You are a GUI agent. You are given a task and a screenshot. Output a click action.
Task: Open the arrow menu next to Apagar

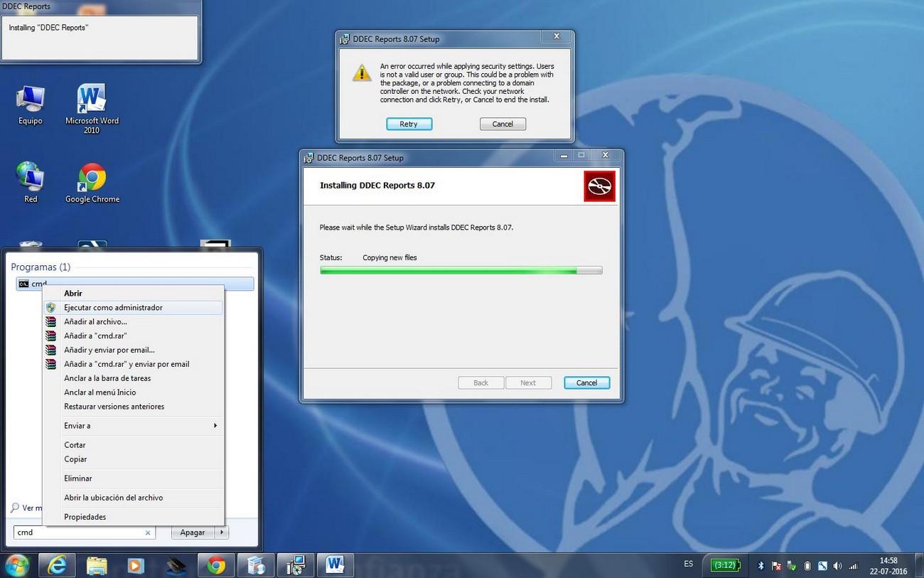tap(222, 532)
